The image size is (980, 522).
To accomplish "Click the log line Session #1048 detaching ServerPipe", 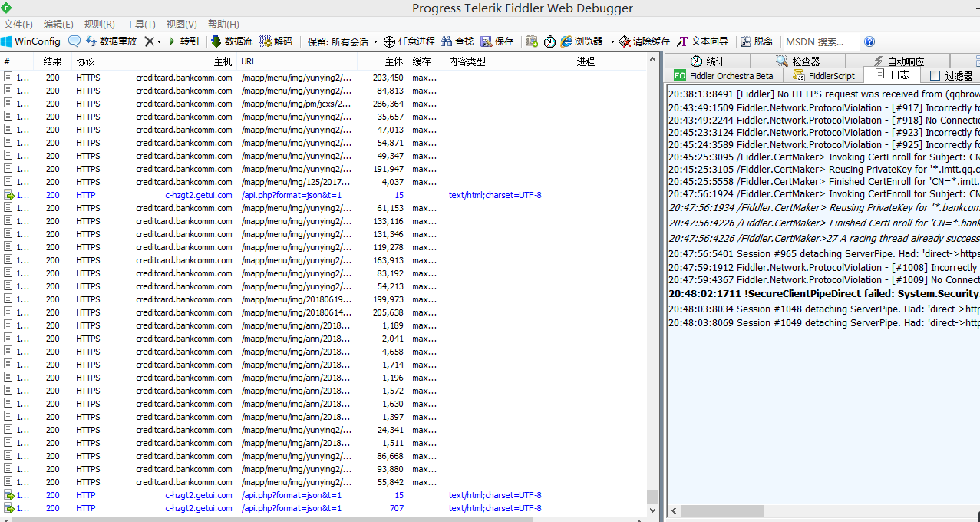I will (823, 309).
